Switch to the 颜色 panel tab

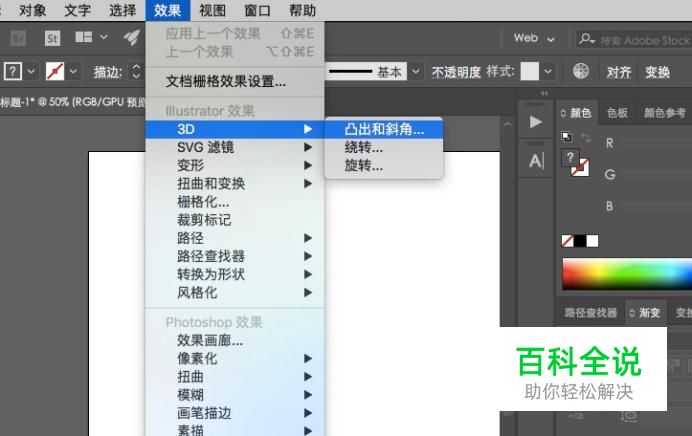pyautogui.click(x=576, y=113)
